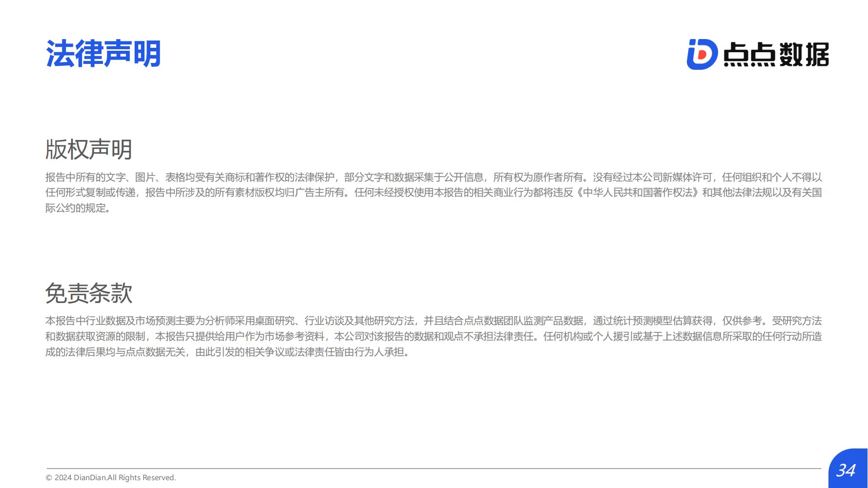Click the phrase 皆由行为人承担 at disclaimer end
This screenshot has height=488, width=868.
click(369, 352)
